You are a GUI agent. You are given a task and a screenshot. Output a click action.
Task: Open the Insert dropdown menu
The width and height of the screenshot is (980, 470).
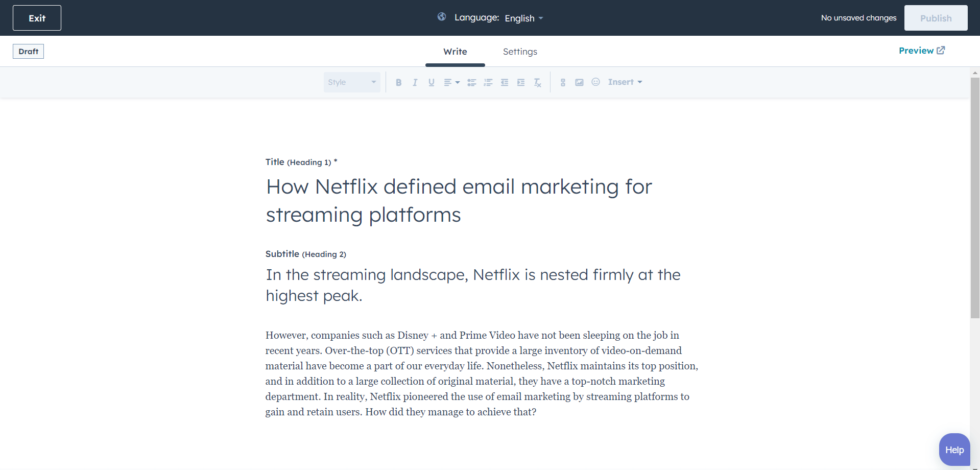coord(625,82)
